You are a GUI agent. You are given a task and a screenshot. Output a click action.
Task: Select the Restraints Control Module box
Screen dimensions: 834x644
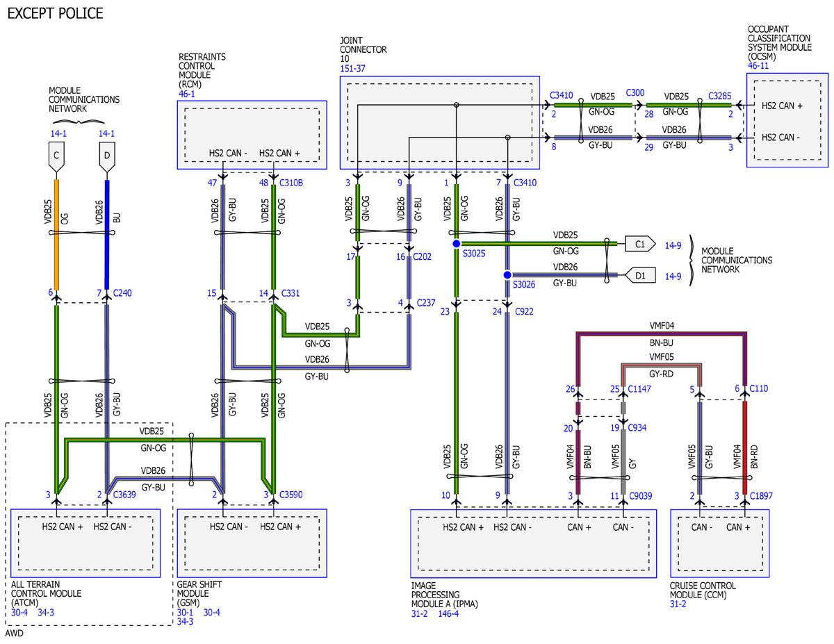tap(252, 135)
